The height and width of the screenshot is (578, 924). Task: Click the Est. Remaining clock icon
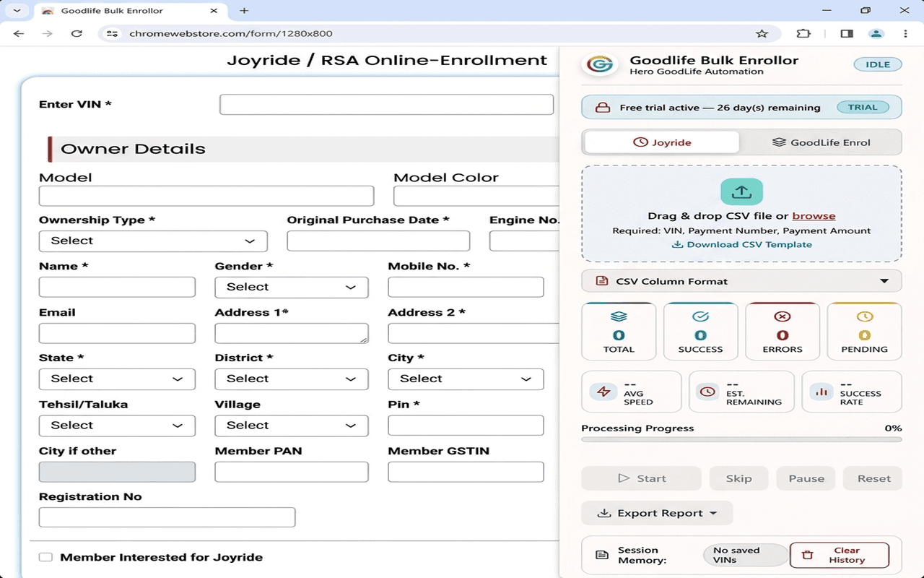pos(708,392)
